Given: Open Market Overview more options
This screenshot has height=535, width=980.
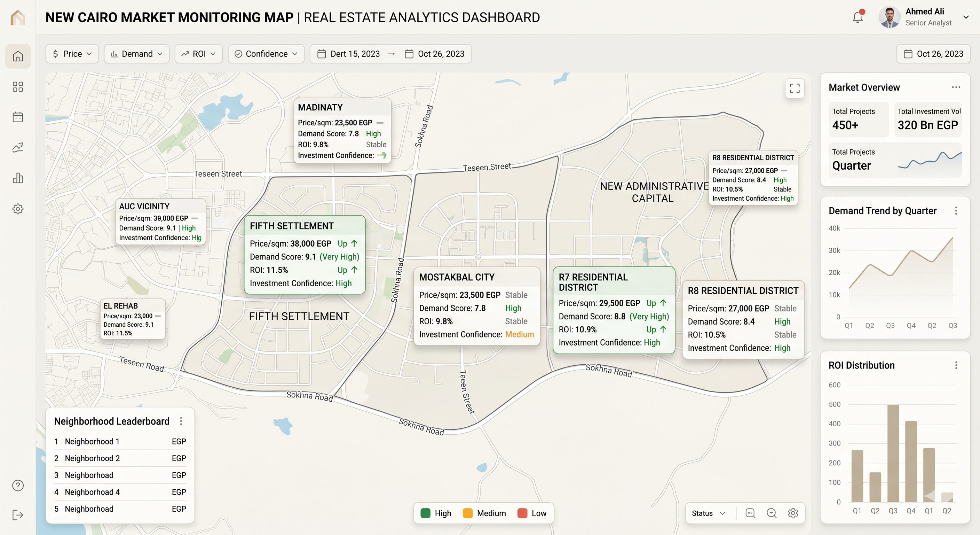Looking at the screenshot, I should click(x=956, y=87).
